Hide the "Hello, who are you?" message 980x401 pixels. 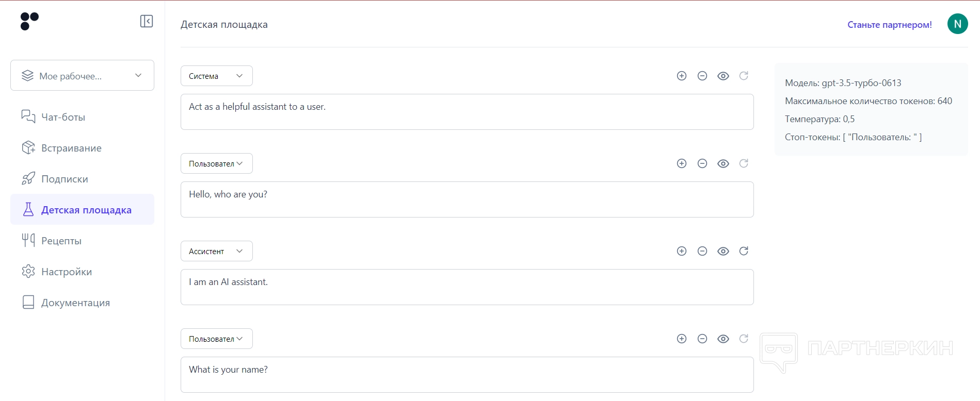(x=723, y=163)
